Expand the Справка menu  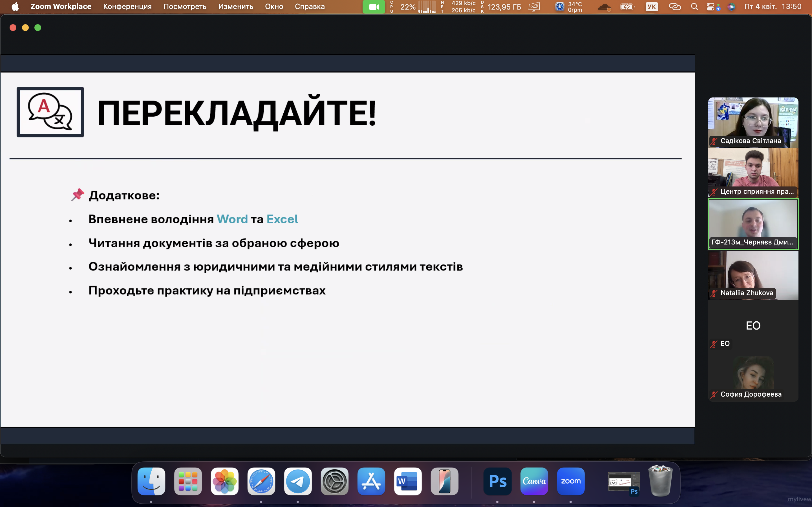(x=309, y=7)
